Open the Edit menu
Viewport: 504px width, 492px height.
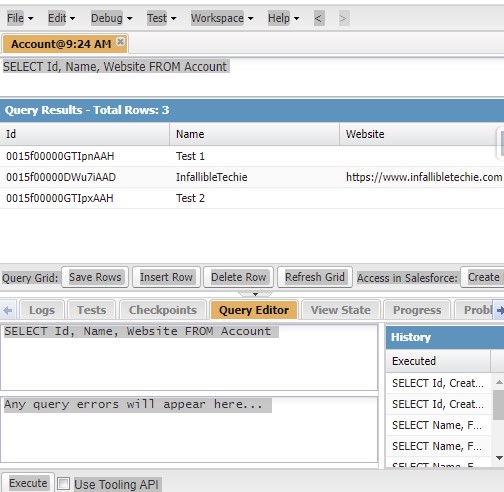click(x=61, y=18)
